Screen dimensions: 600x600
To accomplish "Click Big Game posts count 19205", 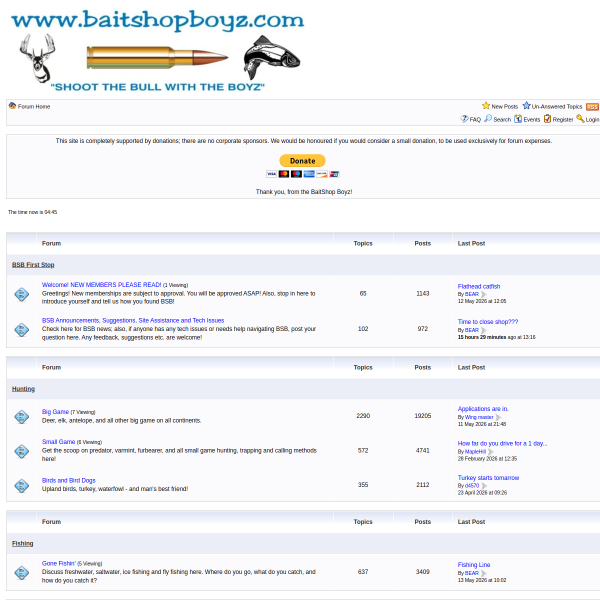I will pyautogui.click(x=423, y=416).
